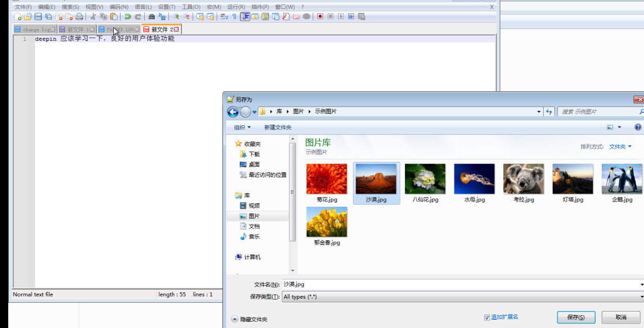The width and height of the screenshot is (644, 328).
Task: Click the Open file toolbar icon
Action: click(28, 17)
